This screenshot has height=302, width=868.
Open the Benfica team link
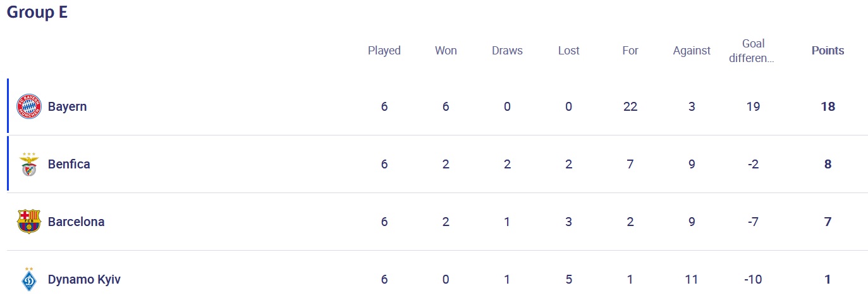69,164
